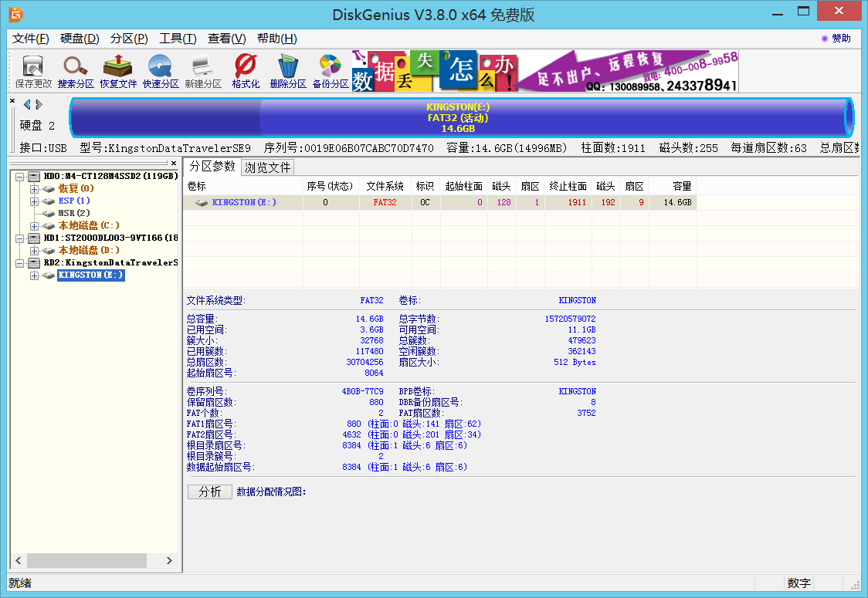Expand the ESP(1) partition node
Screen dimensions: 868x598
[34, 201]
